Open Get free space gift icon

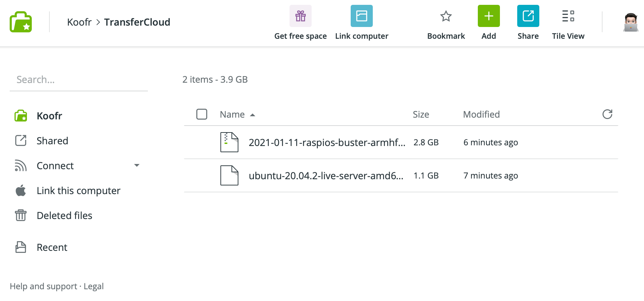click(x=301, y=16)
